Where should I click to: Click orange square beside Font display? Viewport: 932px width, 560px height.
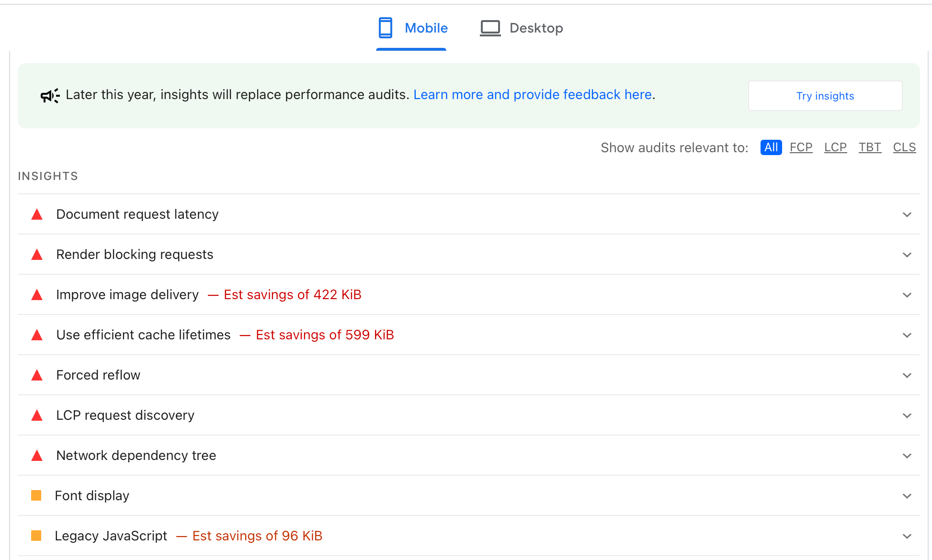pyautogui.click(x=36, y=495)
